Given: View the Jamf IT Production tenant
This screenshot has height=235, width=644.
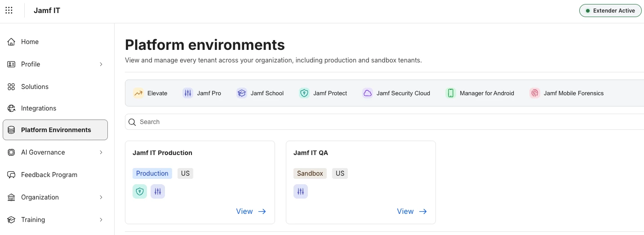Looking at the screenshot, I should click(x=251, y=211).
